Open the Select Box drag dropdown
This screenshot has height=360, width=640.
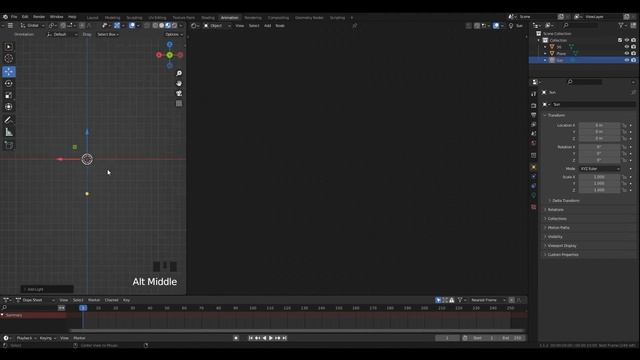click(x=108, y=34)
